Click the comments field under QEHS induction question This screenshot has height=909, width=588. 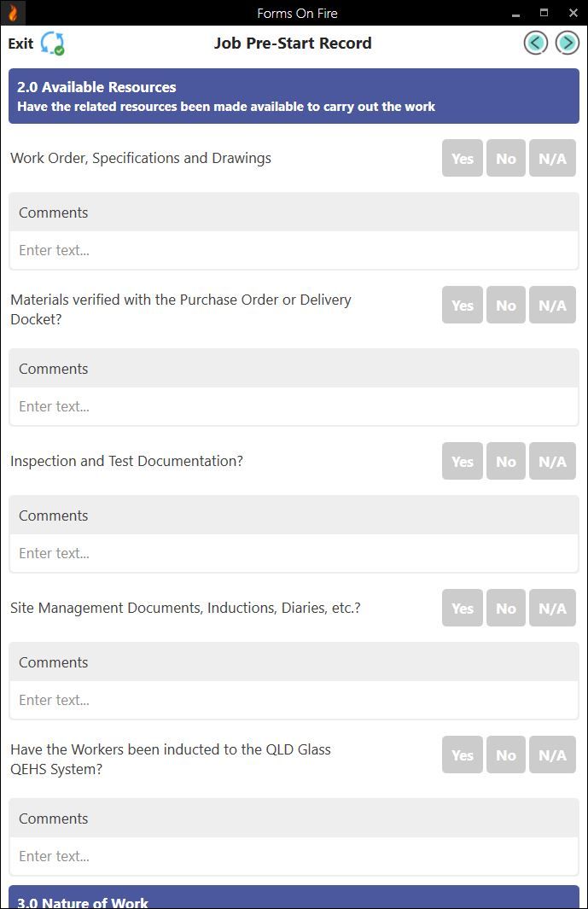294,855
